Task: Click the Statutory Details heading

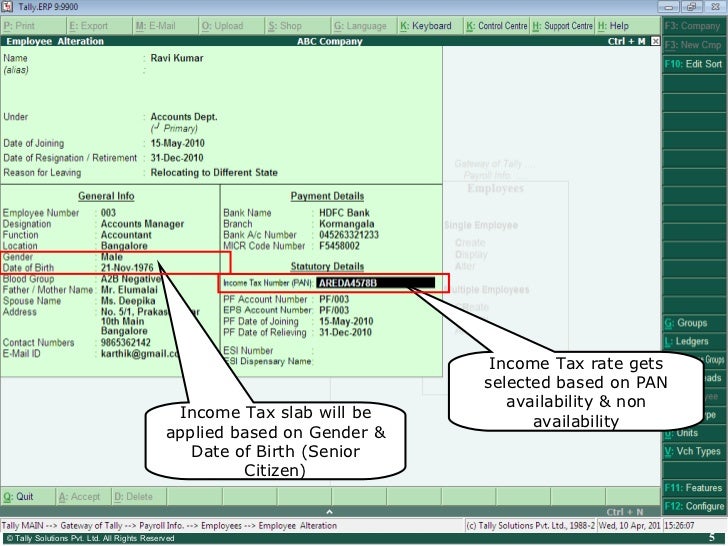Action: (x=327, y=266)
